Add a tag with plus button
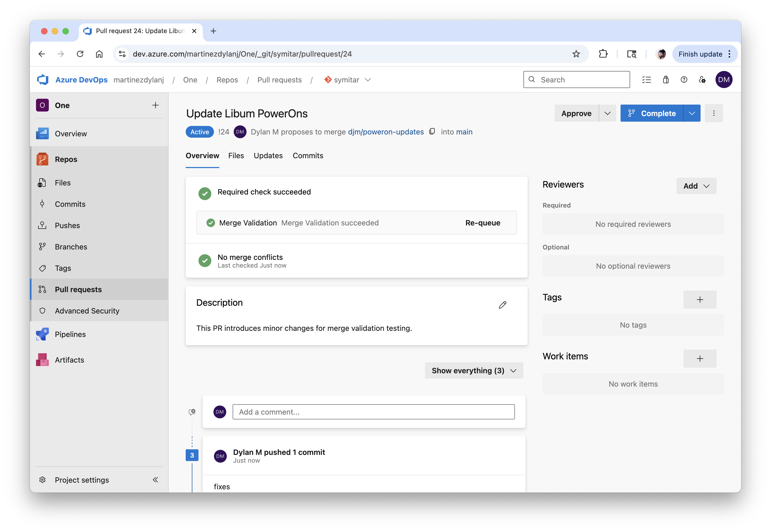The height and width of the screenshot is (532, 771). [700, 300]
